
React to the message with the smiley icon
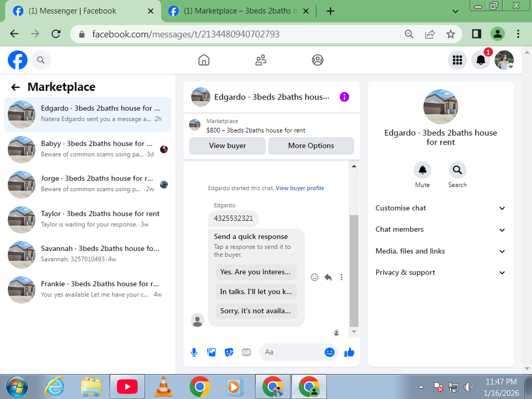point(314,277)
